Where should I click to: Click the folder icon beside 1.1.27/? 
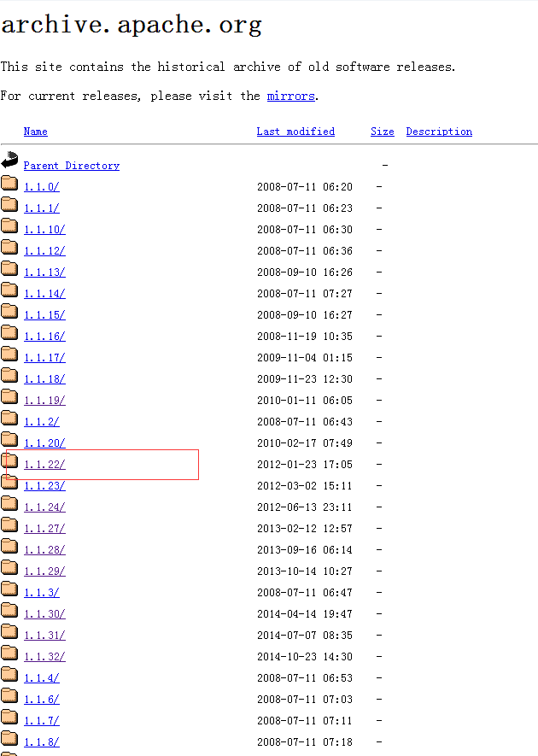pos(9,525)
